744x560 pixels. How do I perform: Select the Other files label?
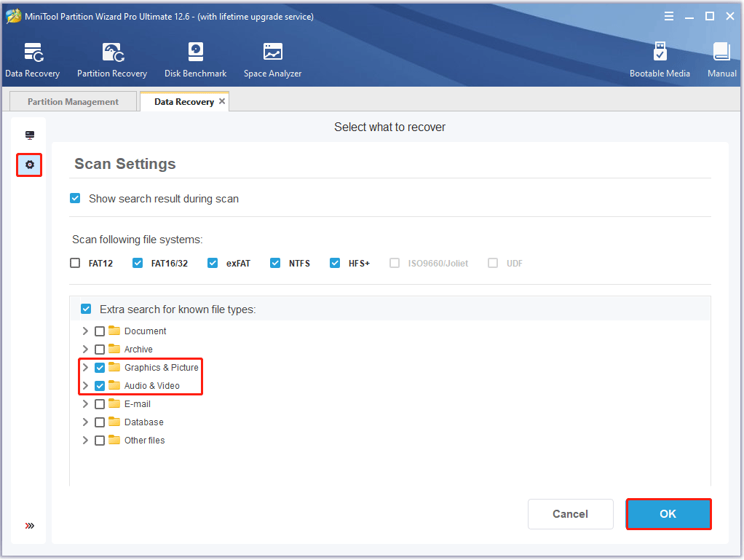coord(144,440)
